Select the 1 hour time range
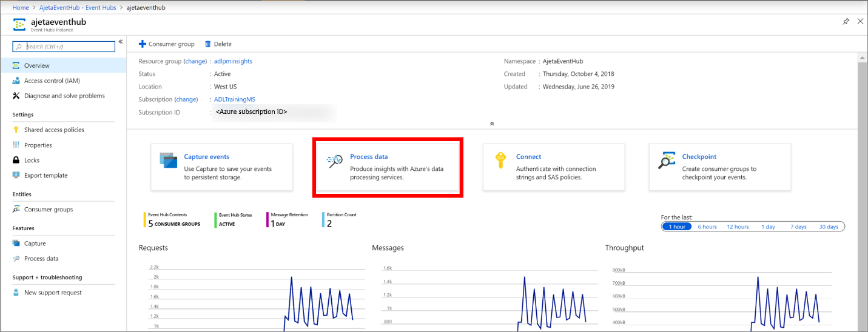Image resolution: width=868 pixels, height=332 pixels. point(676,227)
